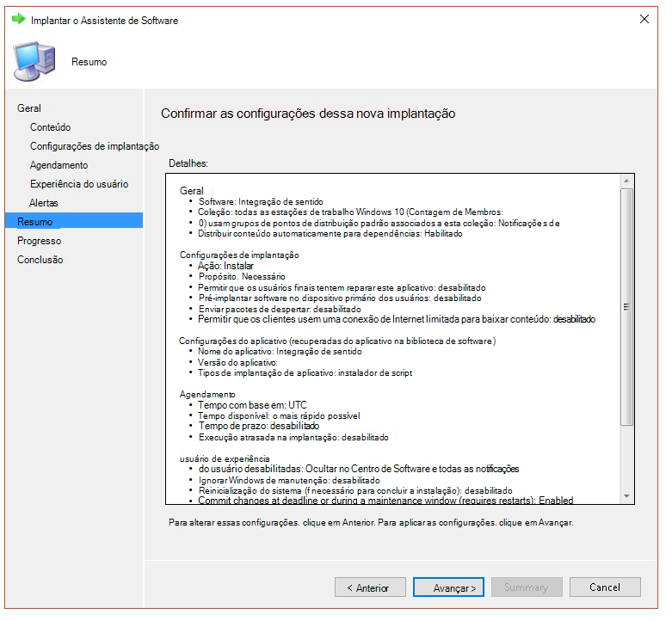Click the details scrollbar up arrow
672x621 pixels.
coord(626,181)
